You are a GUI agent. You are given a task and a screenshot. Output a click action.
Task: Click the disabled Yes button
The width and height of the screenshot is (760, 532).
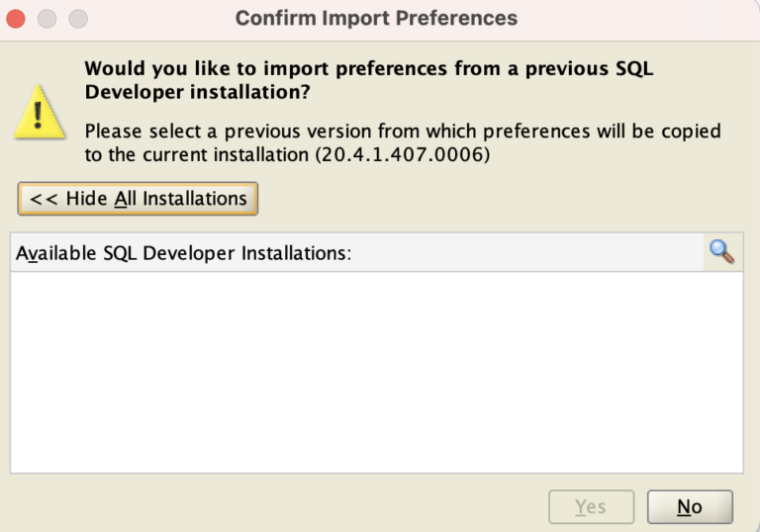click(x=591, y=507)
